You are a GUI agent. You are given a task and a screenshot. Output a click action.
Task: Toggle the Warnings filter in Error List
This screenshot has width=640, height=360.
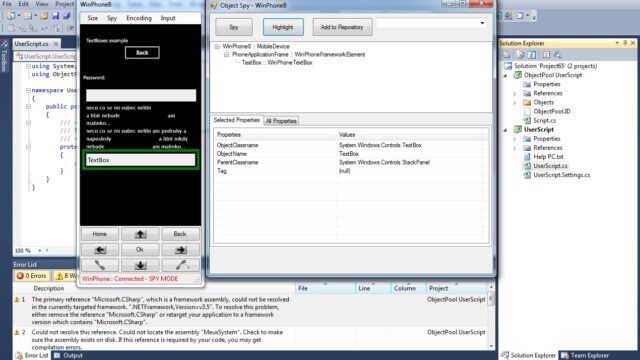pyautogui.click(x=66, y=276)
